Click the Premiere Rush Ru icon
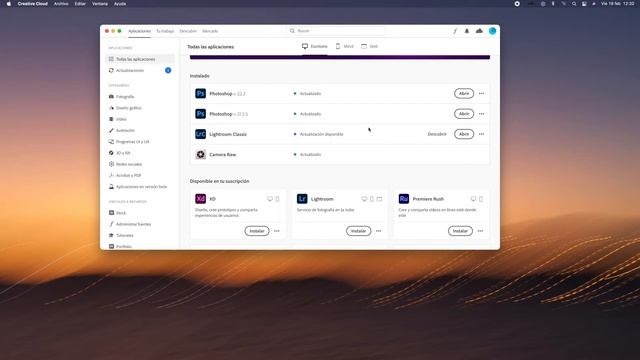Image resolution: width=640 pixels, height=360 pixels. coord(404,199)
